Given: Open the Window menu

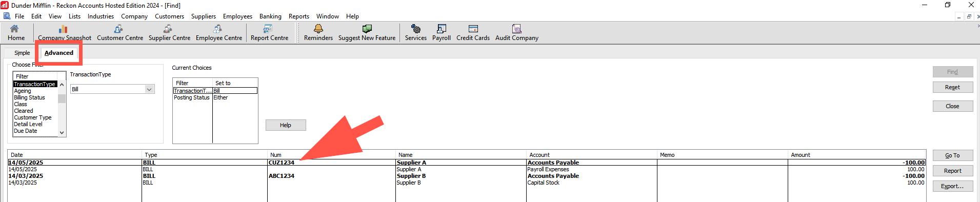Looking at the screenshot, I should [x=328, y=16].
